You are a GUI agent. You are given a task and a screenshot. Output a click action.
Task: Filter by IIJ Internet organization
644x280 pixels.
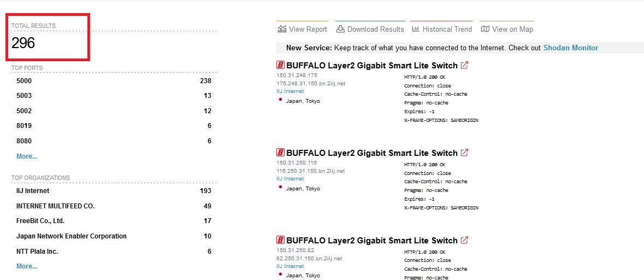coord(33,191)
